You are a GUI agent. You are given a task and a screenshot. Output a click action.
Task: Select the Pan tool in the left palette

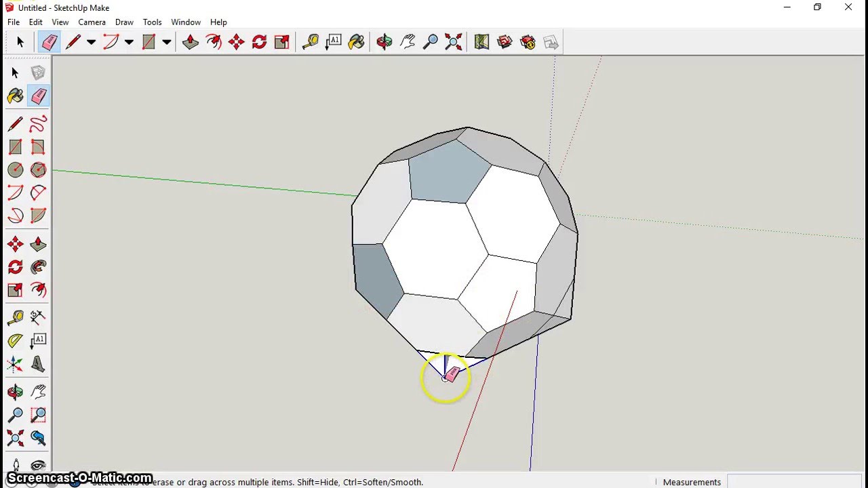[x=38, y=391]
